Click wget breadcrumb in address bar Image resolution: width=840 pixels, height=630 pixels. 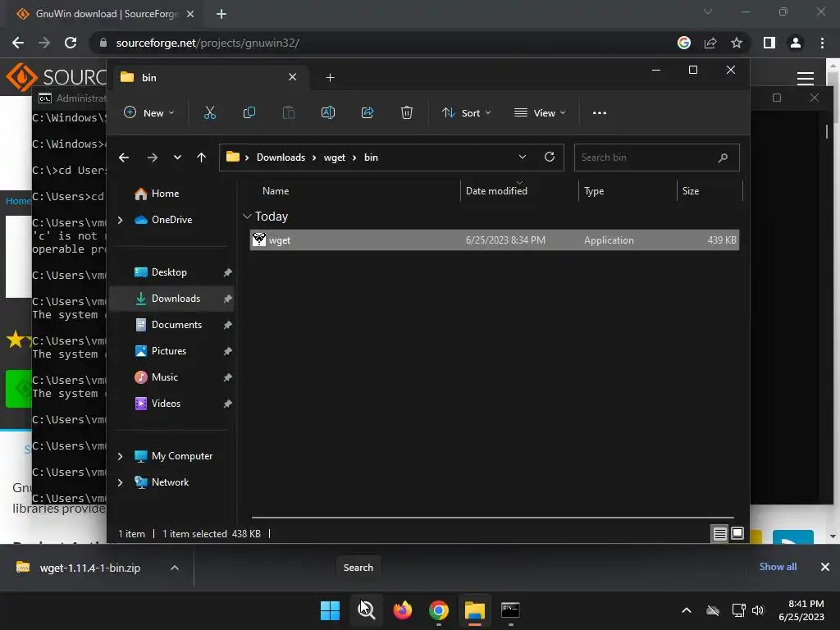pyautogui.click(x=335, y=157)
